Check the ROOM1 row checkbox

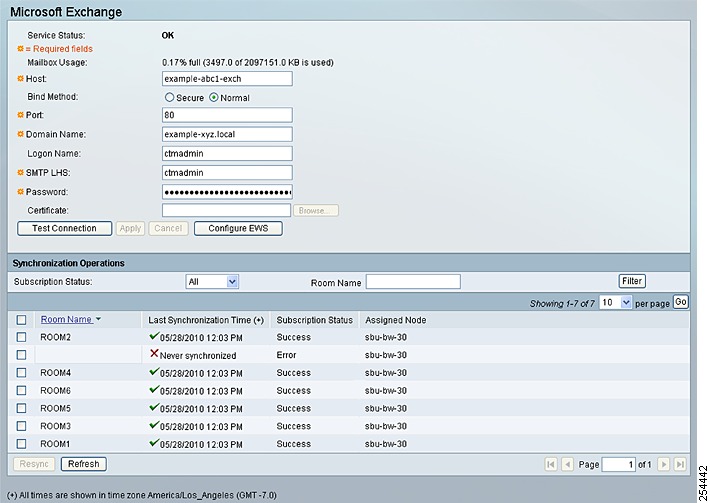21,444
